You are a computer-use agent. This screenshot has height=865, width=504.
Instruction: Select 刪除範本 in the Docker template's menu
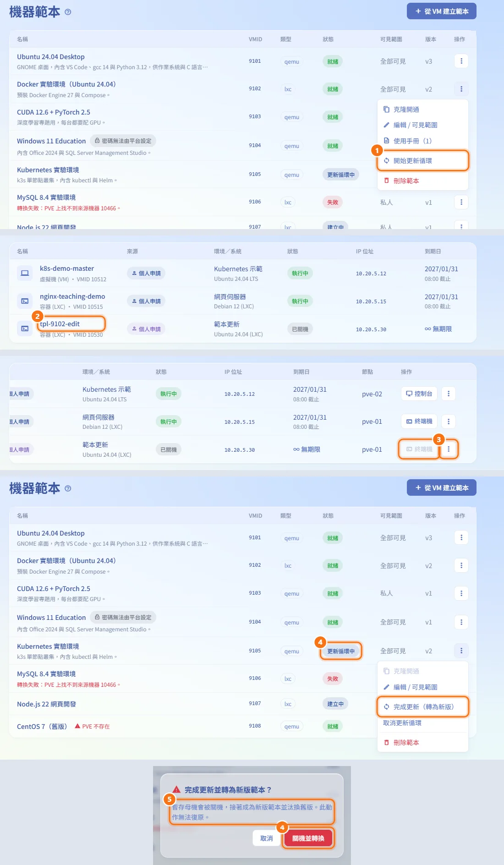click(423, 181)
